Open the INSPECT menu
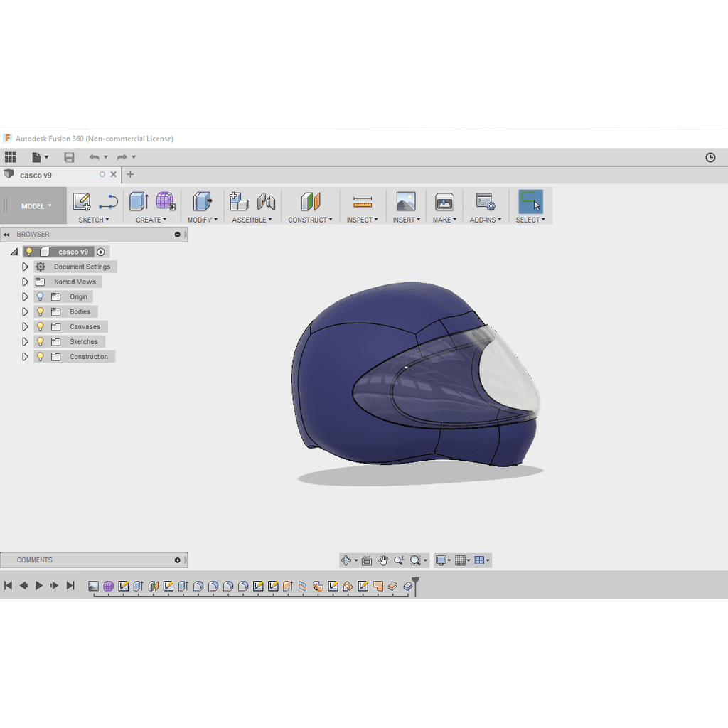 362,220
